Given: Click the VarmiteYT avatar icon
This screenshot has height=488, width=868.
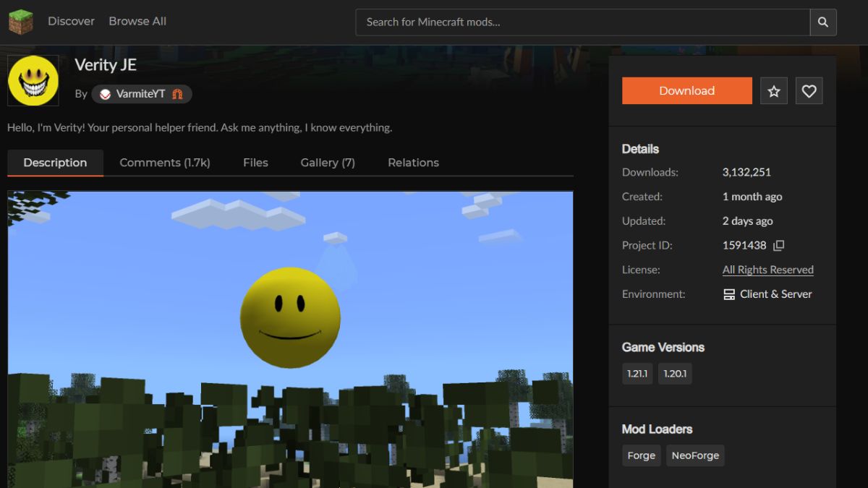Looking at the screenshot, I should [x=106, y=94].
